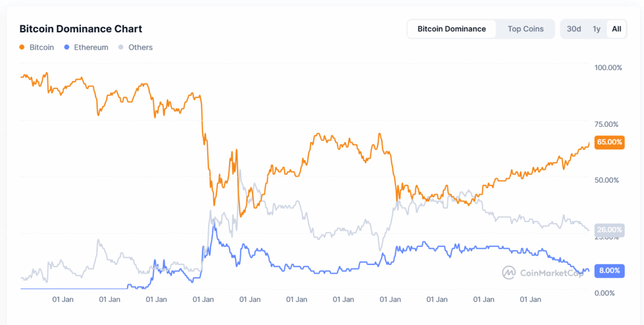Image resolution: width=644 pixels, height=325 pixels.
Task: Select the orange 65.00% price label
Action: (x=609, y=142)
